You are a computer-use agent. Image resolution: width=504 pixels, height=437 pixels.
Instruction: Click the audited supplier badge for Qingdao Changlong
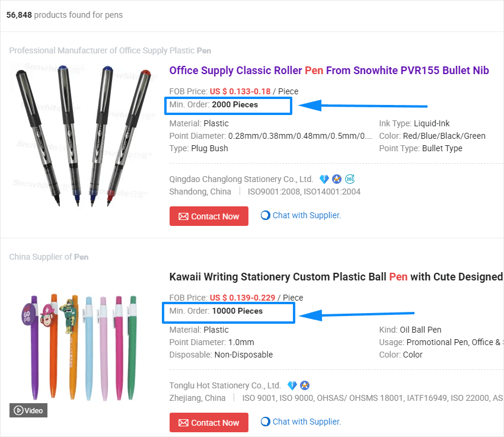[337, 179]
